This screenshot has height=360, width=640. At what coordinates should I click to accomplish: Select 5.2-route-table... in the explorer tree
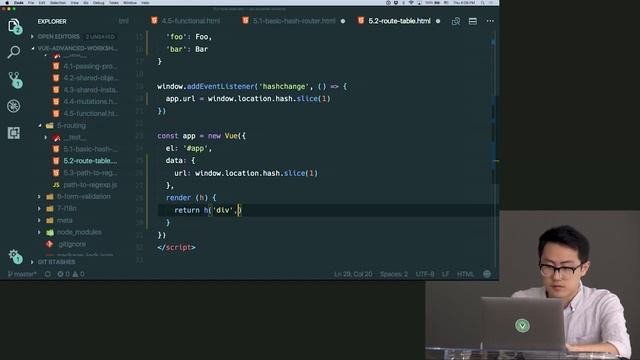[x=90, y=161]
